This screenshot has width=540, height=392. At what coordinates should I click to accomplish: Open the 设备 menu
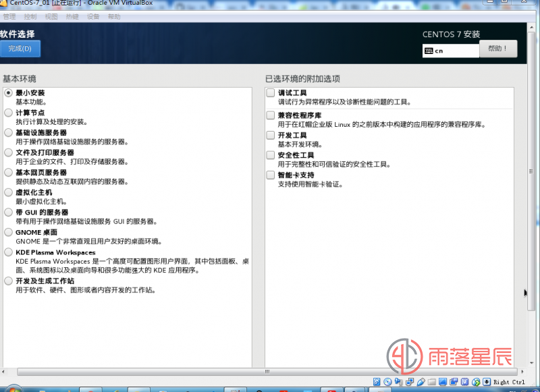tap(93, 16)
